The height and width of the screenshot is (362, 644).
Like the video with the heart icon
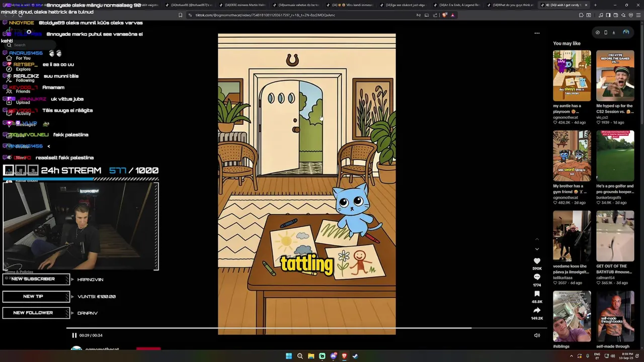(x=537, y=261)
